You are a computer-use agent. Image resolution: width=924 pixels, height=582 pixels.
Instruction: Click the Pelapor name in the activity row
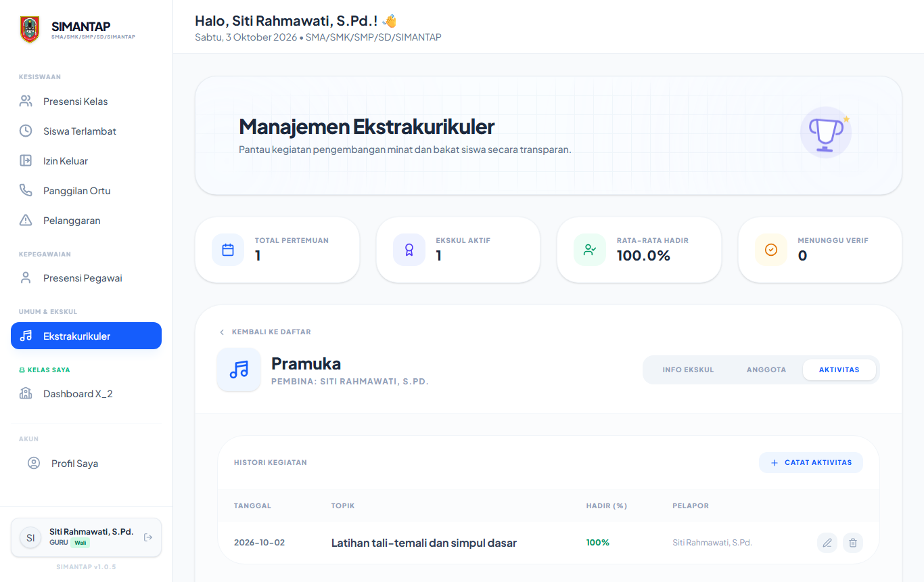point(712,543)
